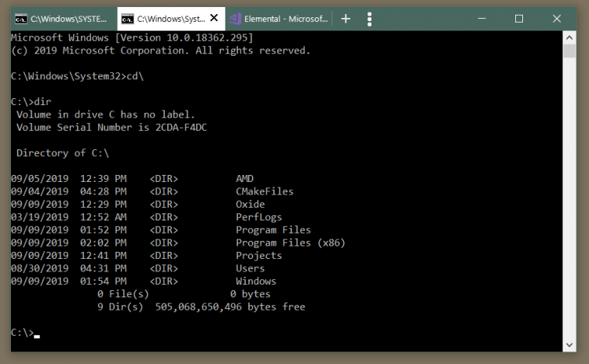
Task: Click the cmd icon on the first tab
Action: [x=21, y=18]
